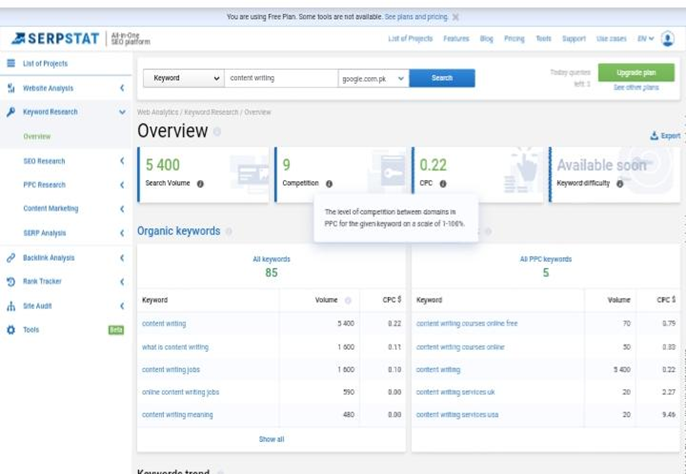Open 'online content writing jobs' keyword link
Viewport: 686px width, 474px height.
tap(180, 392)
